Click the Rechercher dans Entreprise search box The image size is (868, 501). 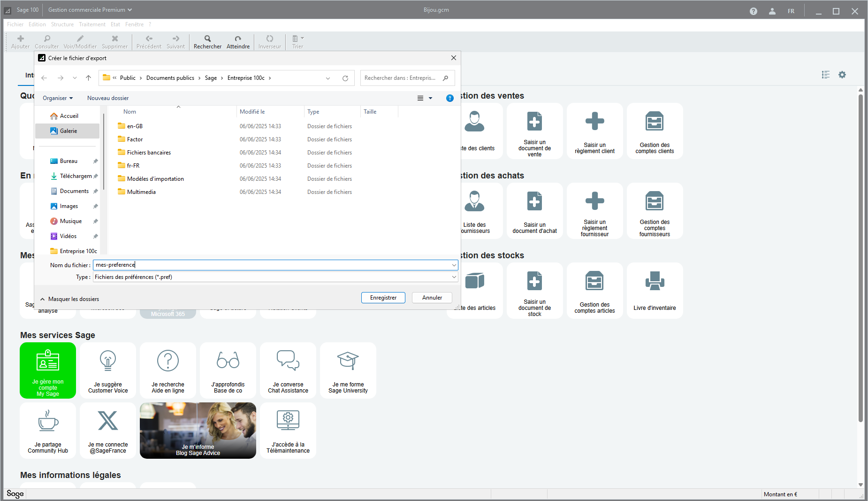(x=407, y=78)
